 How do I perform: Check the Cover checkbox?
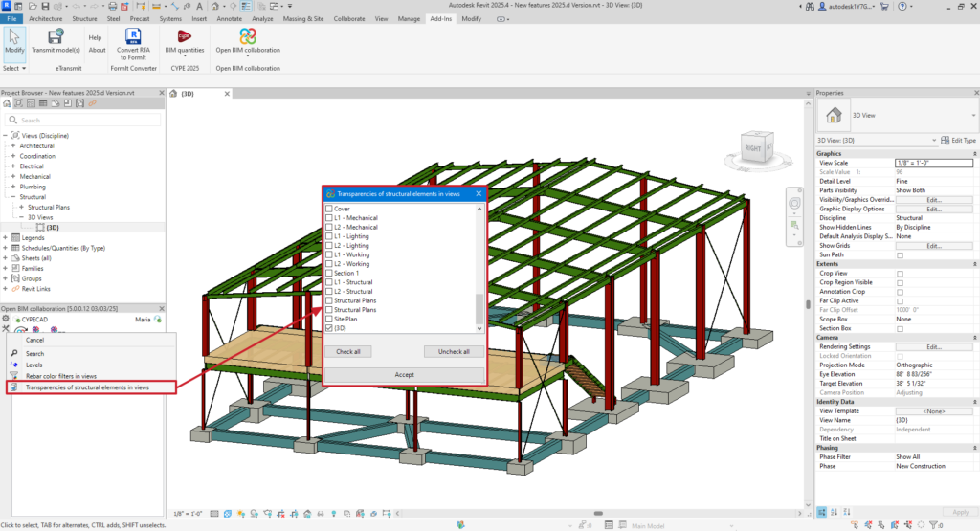[x=329, y=209]
